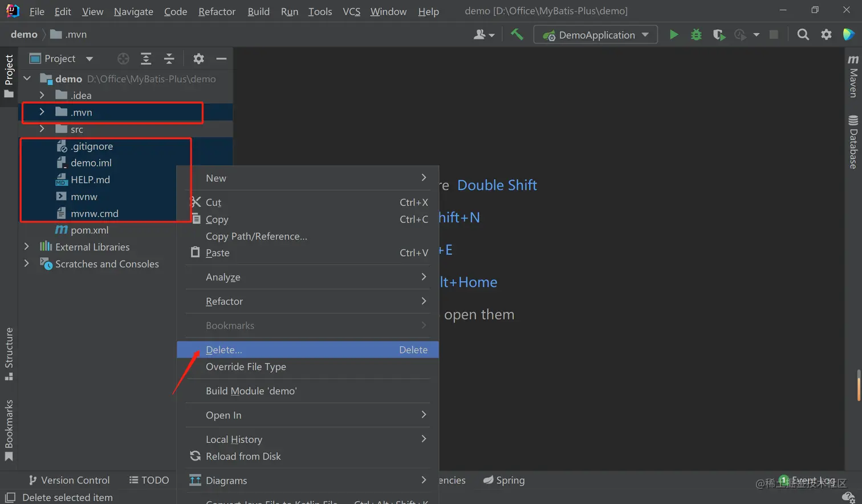Open the Build menu
Viewport: 862px width, 504px height.
[258, 11]
